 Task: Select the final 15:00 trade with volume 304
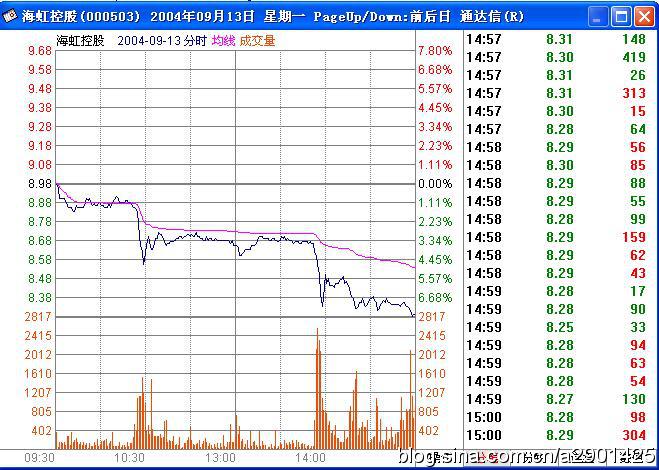tap(556, 435)
